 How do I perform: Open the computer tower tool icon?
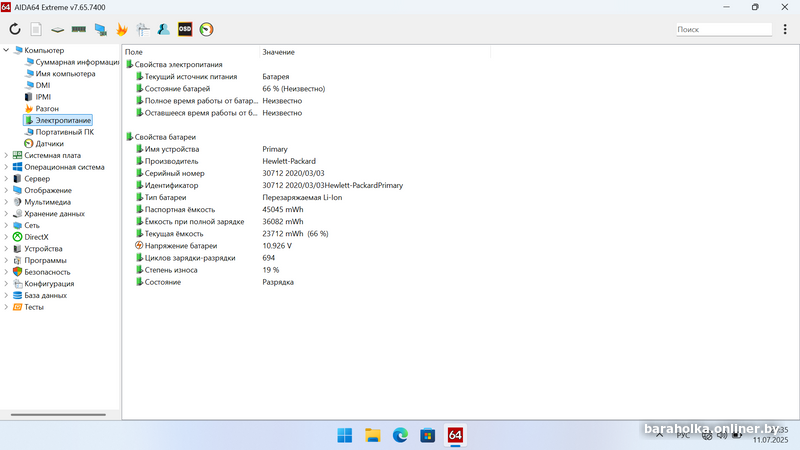[143, 30]
